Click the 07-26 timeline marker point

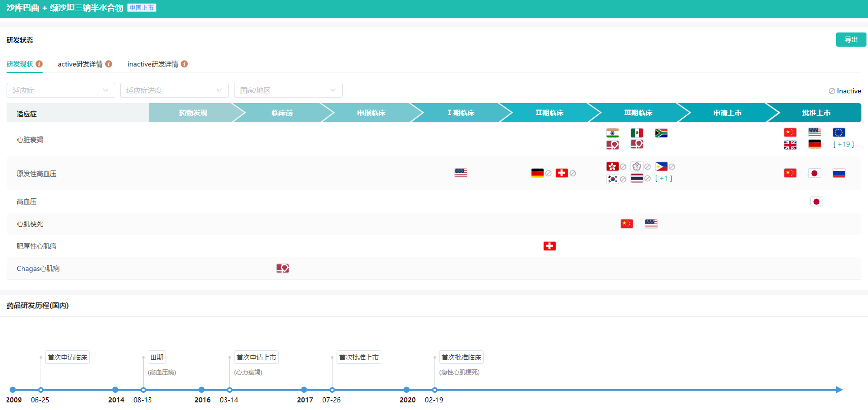point(332,390)
